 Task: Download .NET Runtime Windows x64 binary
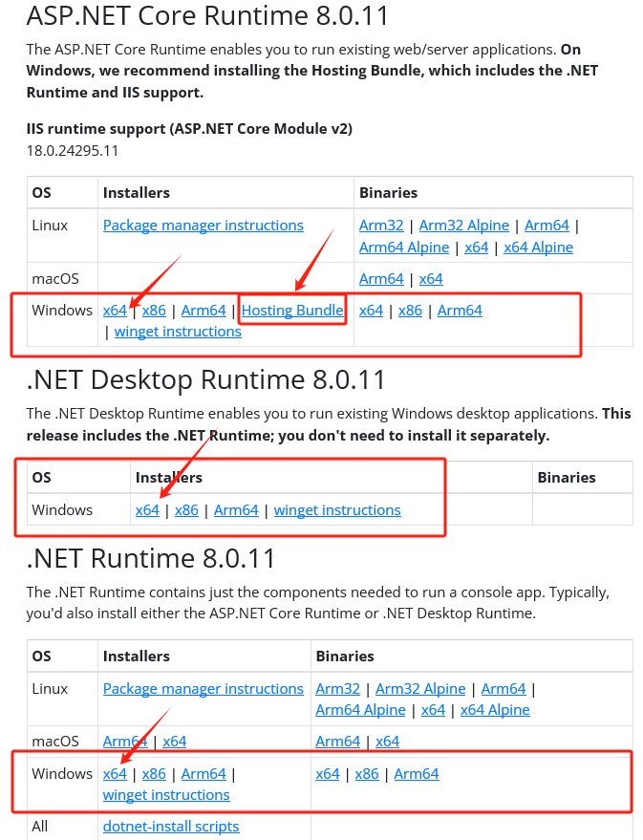point(328,774)
